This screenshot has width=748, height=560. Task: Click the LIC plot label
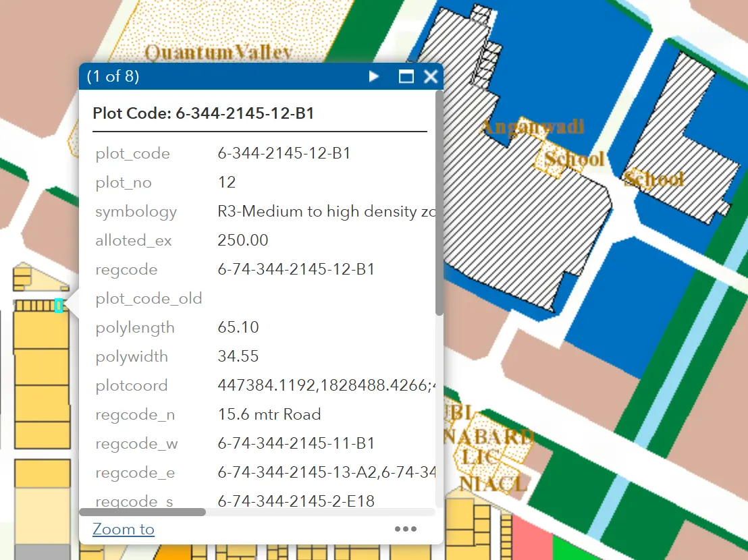[477, 459]
